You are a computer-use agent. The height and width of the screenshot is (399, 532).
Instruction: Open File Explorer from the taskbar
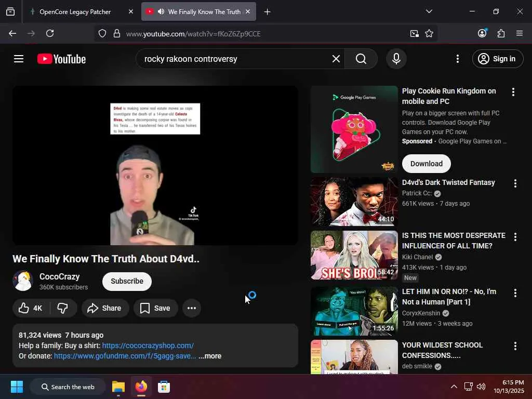click(118, 387)
